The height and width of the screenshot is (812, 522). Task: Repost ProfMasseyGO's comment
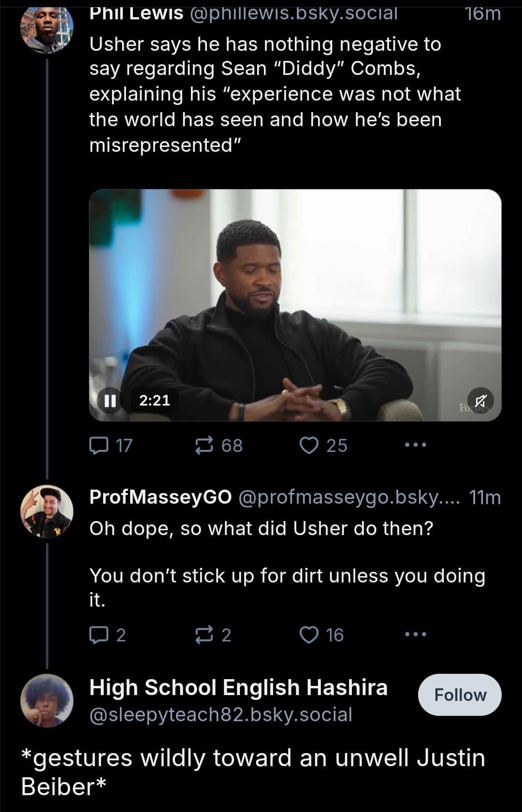(204, 635)
